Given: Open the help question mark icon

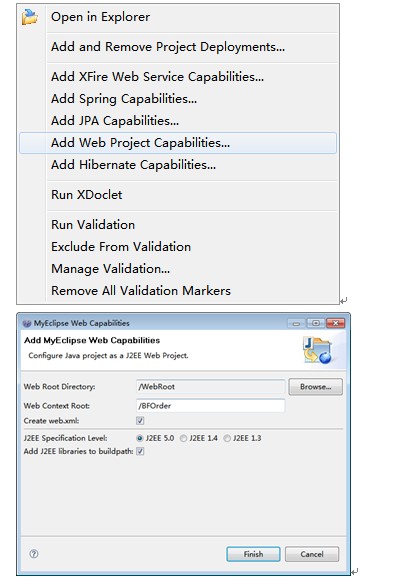Looking at the screenshot, I should pyautogui.click(x=33, y=554).
